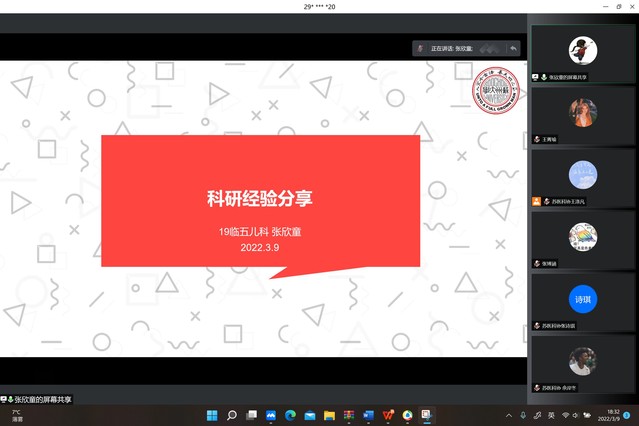Open taskbar Search magnifier

click(231, 415)
